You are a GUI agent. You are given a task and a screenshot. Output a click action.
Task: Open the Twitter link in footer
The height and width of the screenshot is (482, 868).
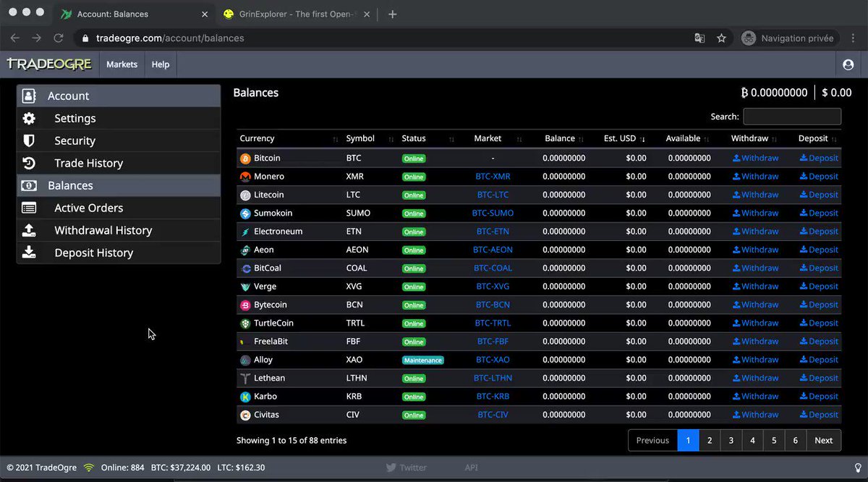tap(407, 468)
